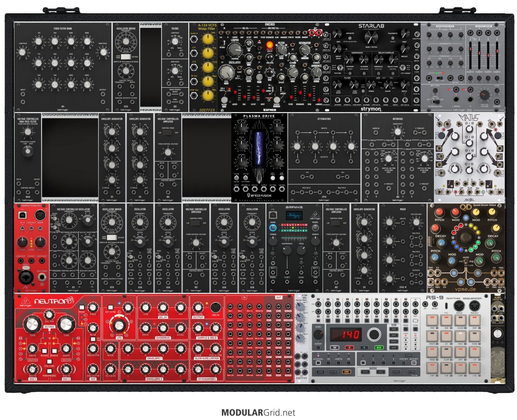Flip the EQ ON/OFF switch on Plasma Drive
This screenshot has height=420, width=517.
[237, 178]
